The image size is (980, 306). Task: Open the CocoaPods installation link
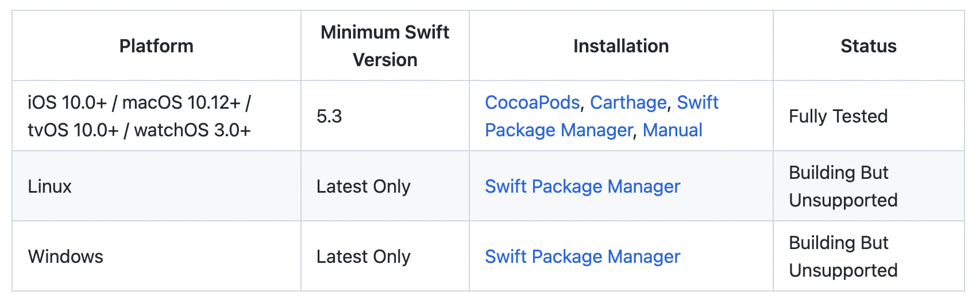click(532, 102)
